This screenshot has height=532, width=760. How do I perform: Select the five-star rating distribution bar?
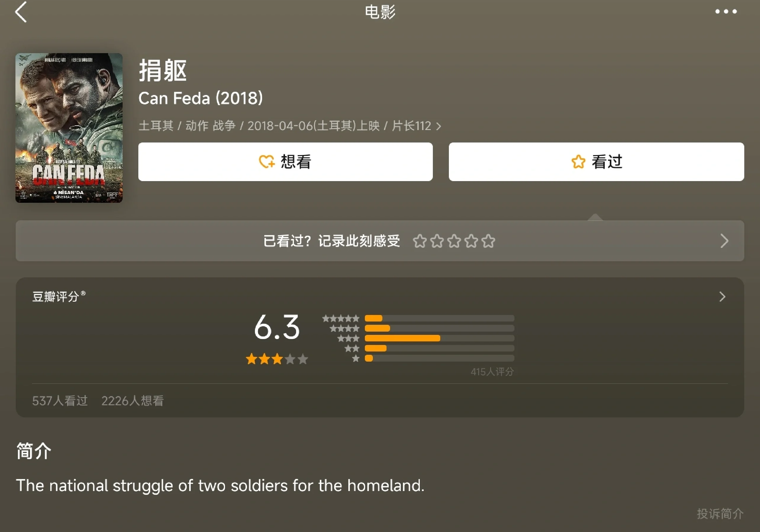pos(439,319)
